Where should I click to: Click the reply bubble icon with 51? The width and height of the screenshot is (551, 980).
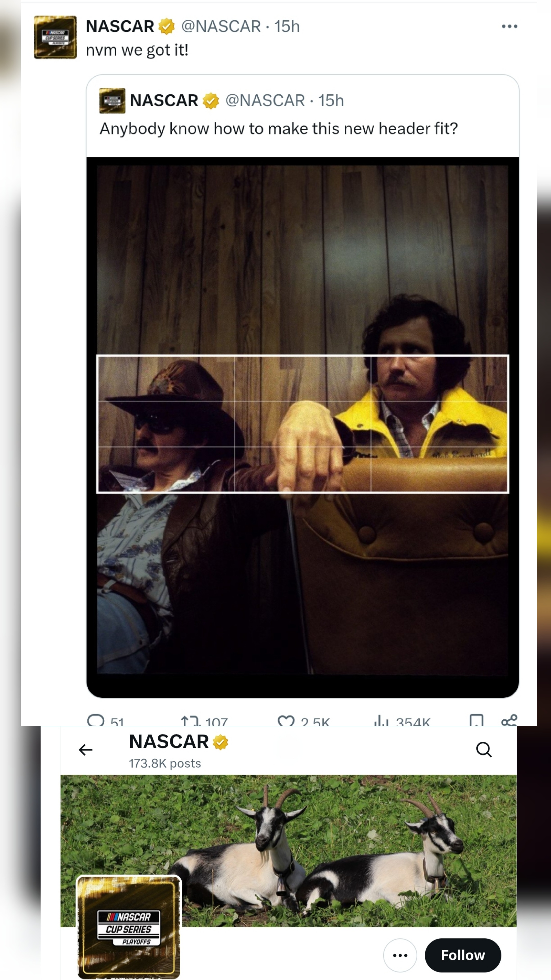(96, 720)
